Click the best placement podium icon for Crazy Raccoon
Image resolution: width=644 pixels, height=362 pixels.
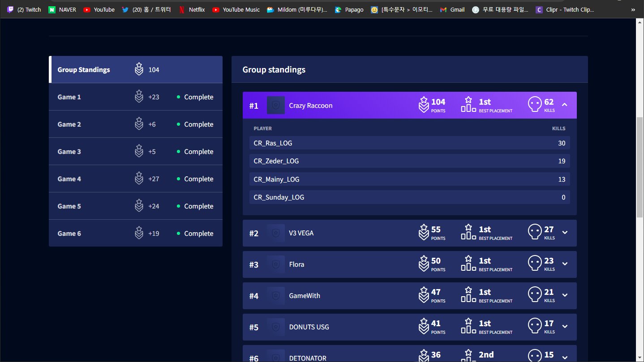pyautogui.click(x=468, y=104)
